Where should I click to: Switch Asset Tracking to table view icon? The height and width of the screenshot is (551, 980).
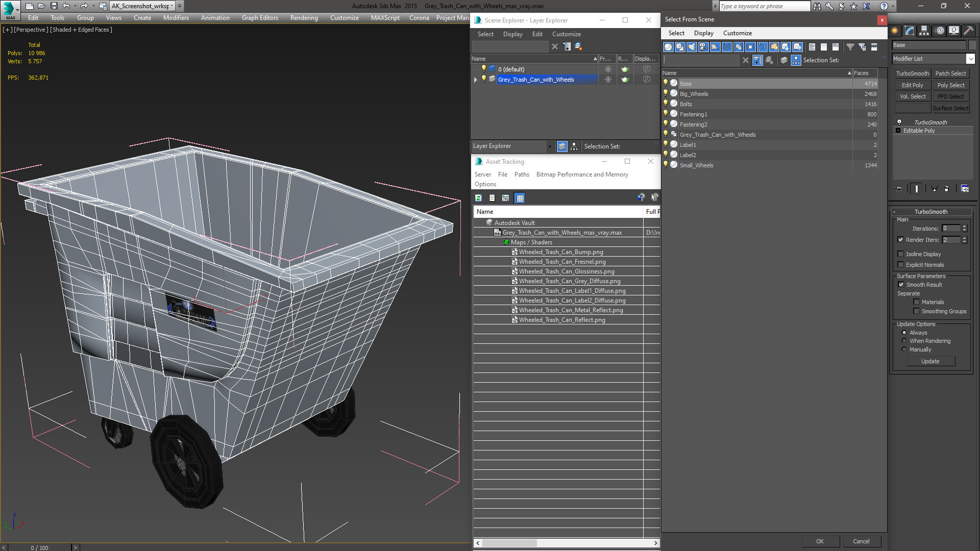pyautogui.click(x=520, y=198)
